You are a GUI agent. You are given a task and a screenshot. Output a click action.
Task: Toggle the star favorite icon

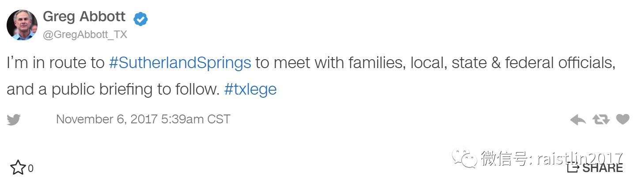click(x=18, y=168)
